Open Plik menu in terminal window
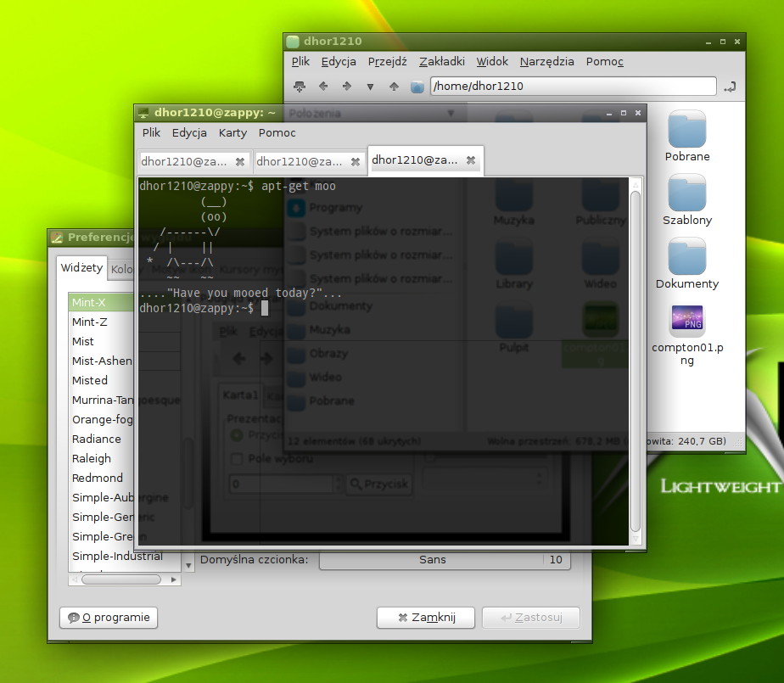Screen dimensions: 784x683 click(151, 133)
